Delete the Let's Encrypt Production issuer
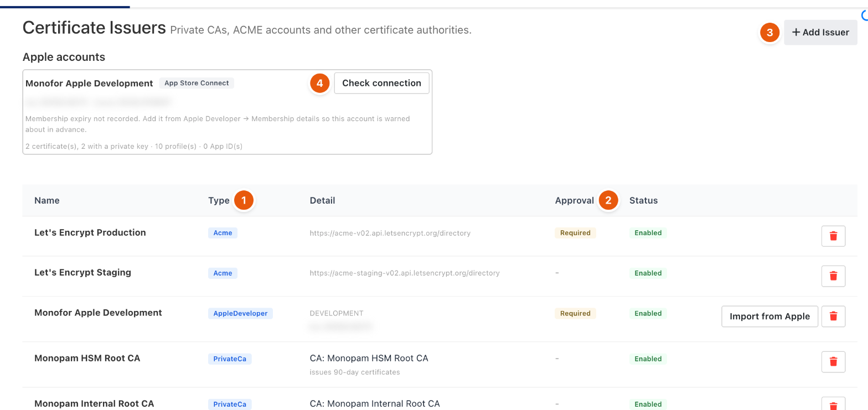868x410 pixels. point(833,236)
